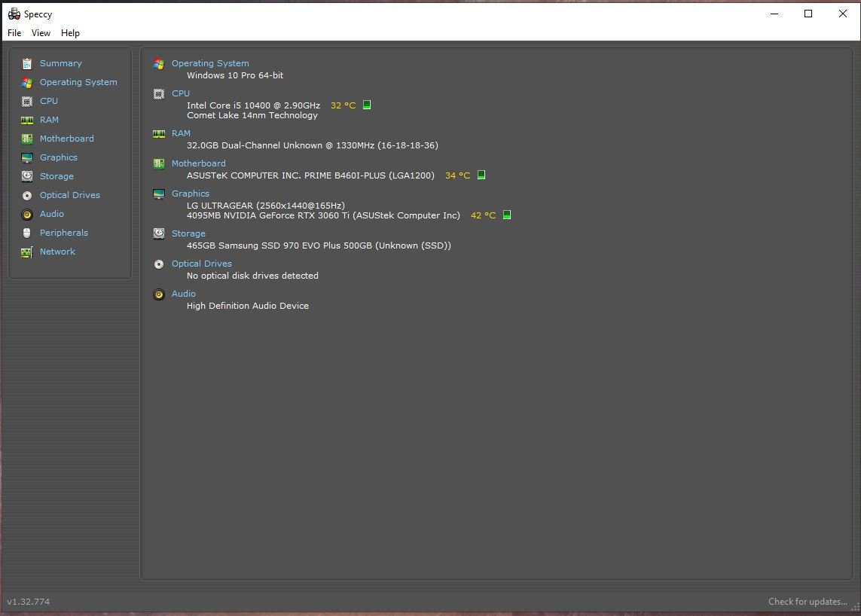Click the Summary clipboard icon in the sidebar
Screen dimensions: 861x616
pos(27,64)
